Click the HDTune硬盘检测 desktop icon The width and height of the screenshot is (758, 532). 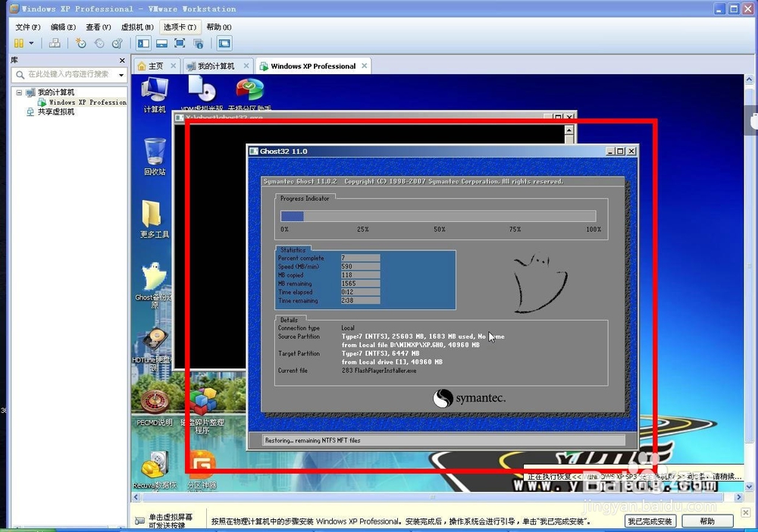[153, 349]
